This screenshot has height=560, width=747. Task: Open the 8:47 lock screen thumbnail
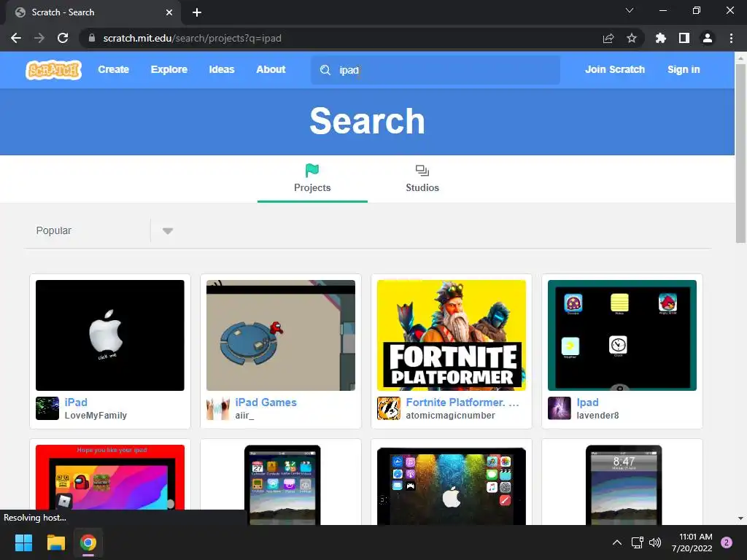point(624,485)
